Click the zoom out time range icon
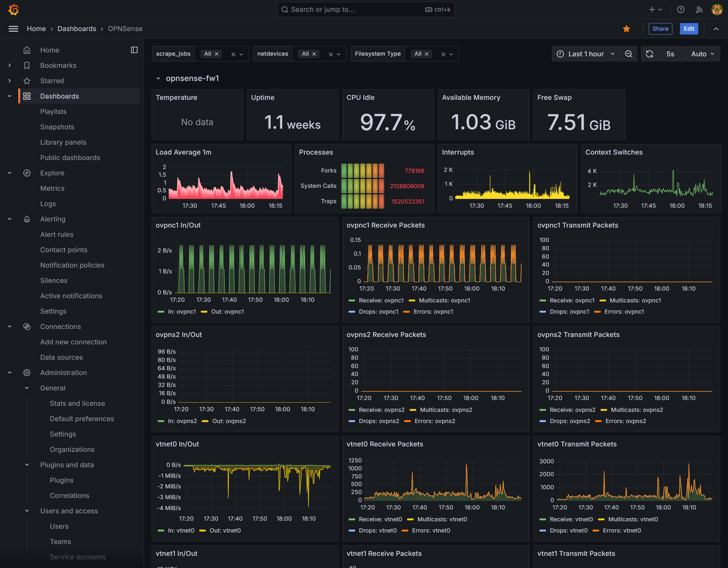The height and width of the screenshot is (568, 728). [628, 54]
